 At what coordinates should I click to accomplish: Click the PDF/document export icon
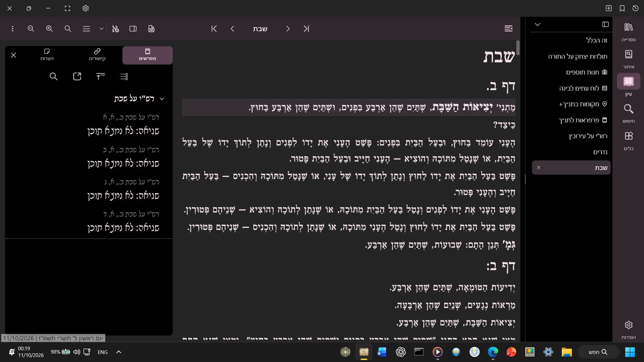(x=151, y=29)
